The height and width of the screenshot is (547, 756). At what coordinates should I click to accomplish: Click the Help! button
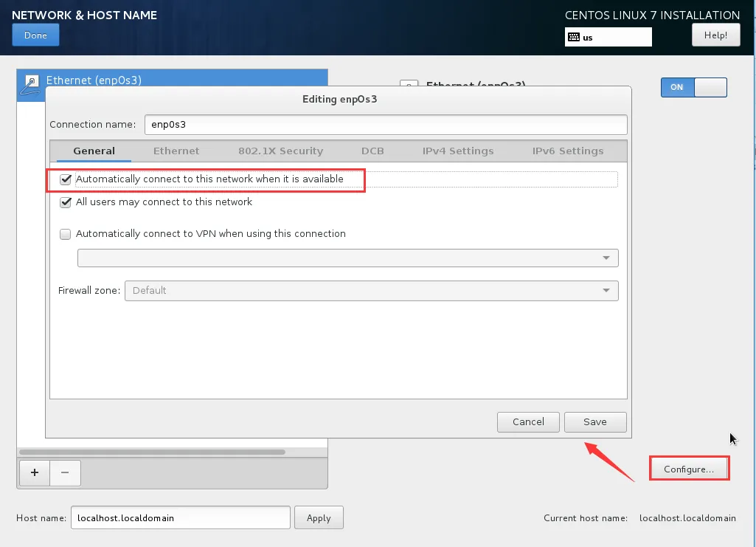point(716,35)
